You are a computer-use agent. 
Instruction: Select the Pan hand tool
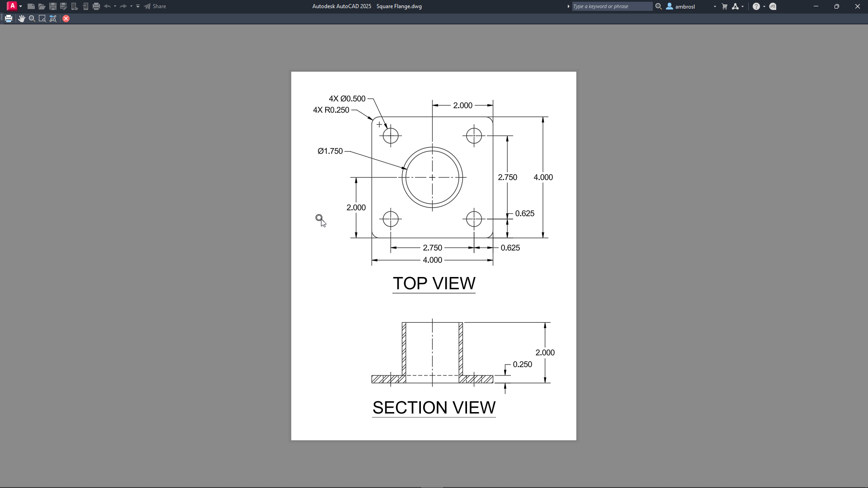pyautogui.click(x=21, y=19)
